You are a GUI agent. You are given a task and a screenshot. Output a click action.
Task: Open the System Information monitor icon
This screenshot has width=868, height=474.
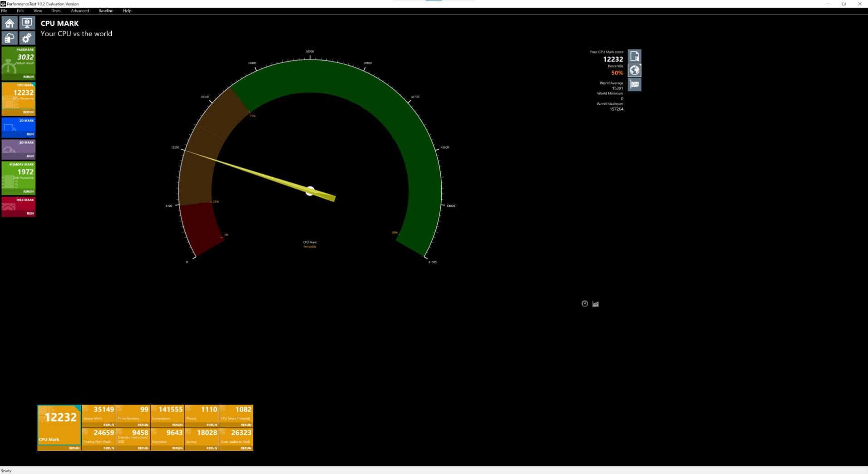(27, 23)
